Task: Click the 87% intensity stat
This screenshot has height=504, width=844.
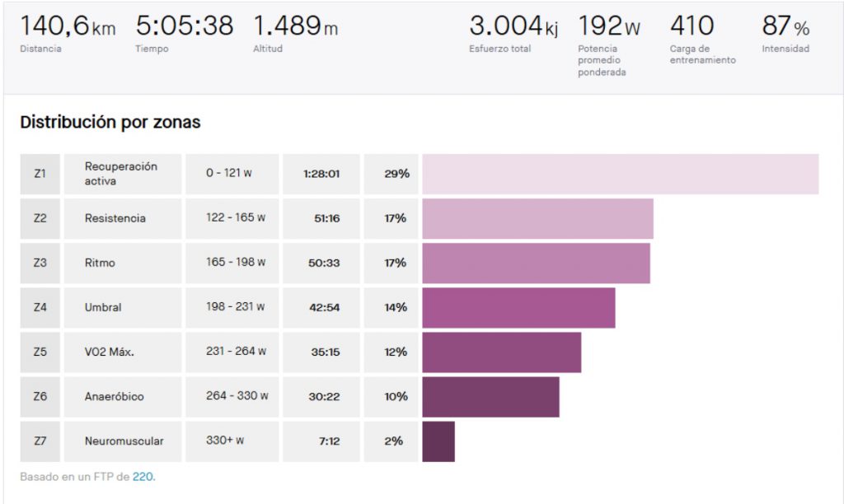Action: point(785,26)
